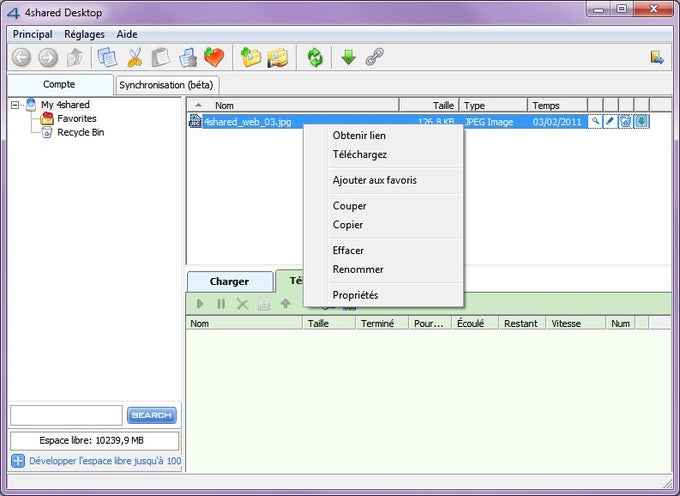The height and width of the screenshot is (496, 680).
Task: Sort files by Nom column header
Action: coord(293,105)
